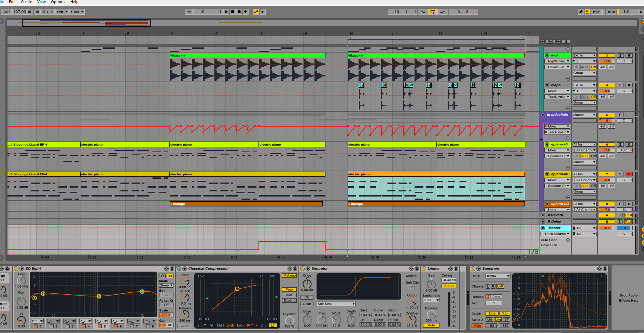Click the Master volume slider -0.5
The image size is (644, 333).
point(607,228)
